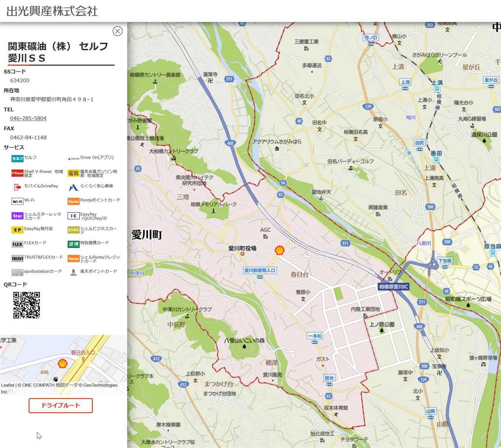This screenshot has width=501, height=448.
Task: Click the Pontaポイントカード icon
Action: 74,202
